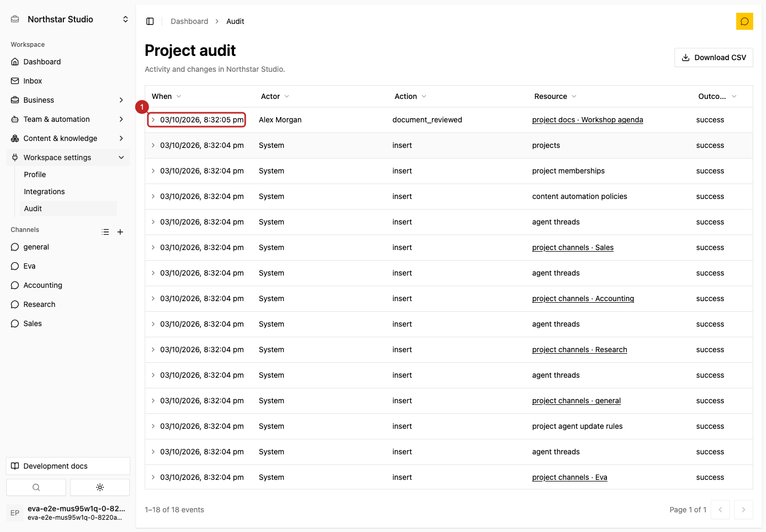
Task: Open project channels · Accounting link
Action: tap(583, 298)
